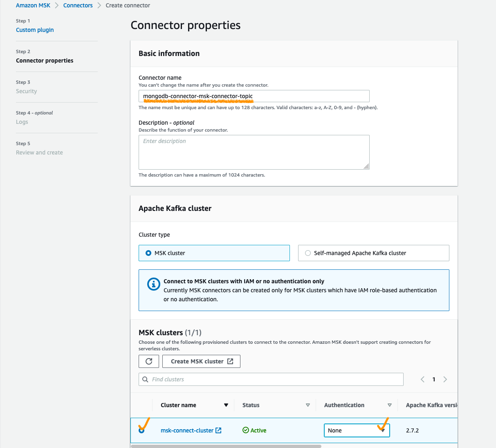This screenshot has width=496, height=448.
Task: Click Connector properties step in sidebar
Action: tap(45, 60)
